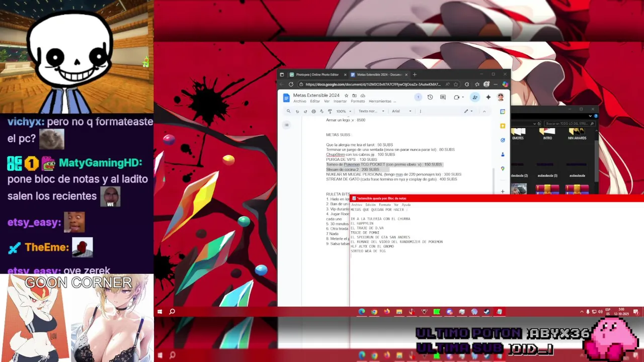This screenshot has height=362, width=644.
Task: Expand address history dropdown in File Explorer
Action: [x=534, y=124]
